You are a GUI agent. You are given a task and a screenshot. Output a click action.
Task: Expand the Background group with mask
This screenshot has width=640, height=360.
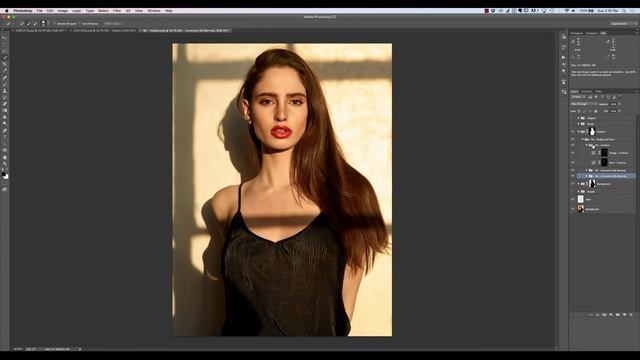coord(578,184)
